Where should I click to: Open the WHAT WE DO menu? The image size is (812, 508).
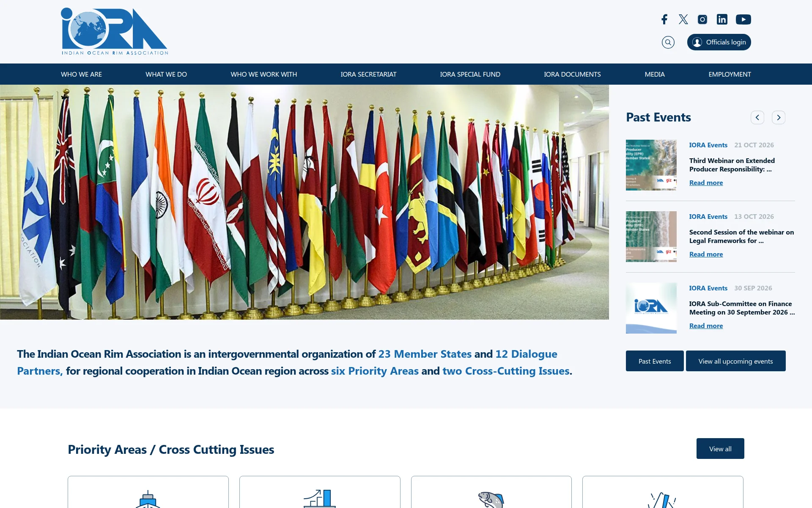tap(166, 74)
